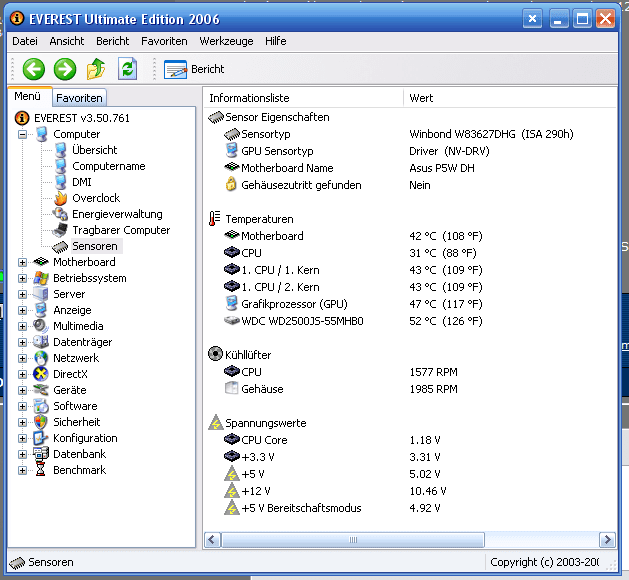This screenshot has height=580, width=629.
Task: Select the Sensortyp row
Action: [410, 134]
